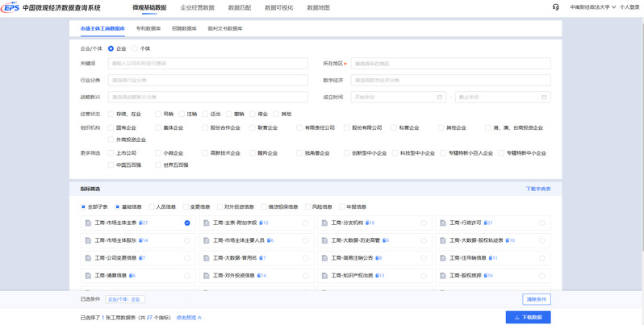Open the 所在地区 region dropdown

point(450,63)
